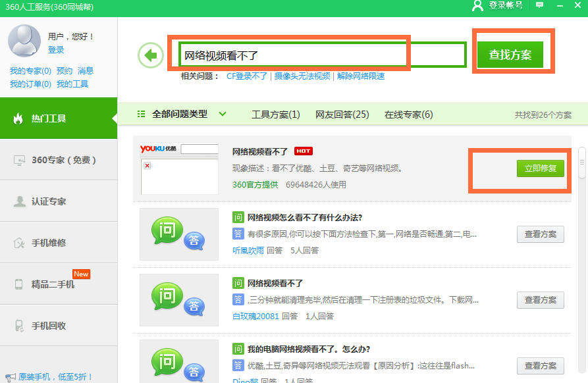Image resolution: width=588 pixels, height=383 pixels.
Task: Click the person icon beside 认证专家
Action: 19,201
